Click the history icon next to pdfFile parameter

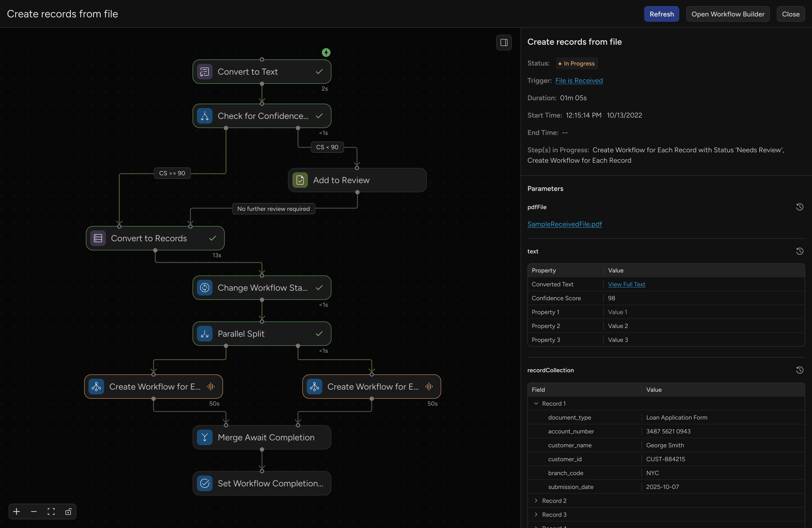(800, 207)
